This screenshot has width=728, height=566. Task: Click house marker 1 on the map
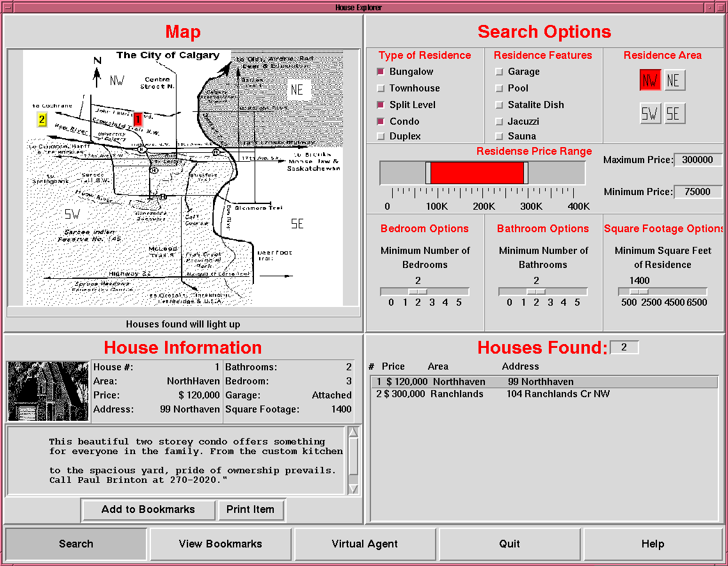point(138,120)
